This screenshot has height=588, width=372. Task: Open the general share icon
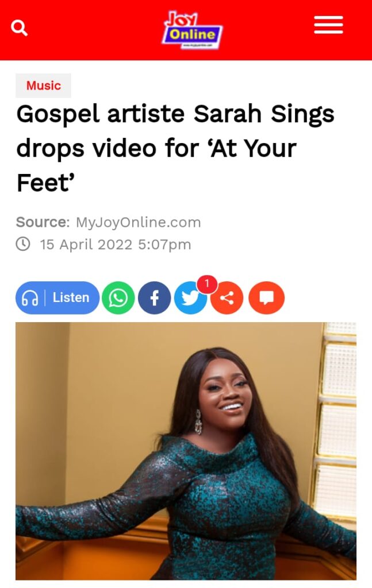click(x=227, y=299)
